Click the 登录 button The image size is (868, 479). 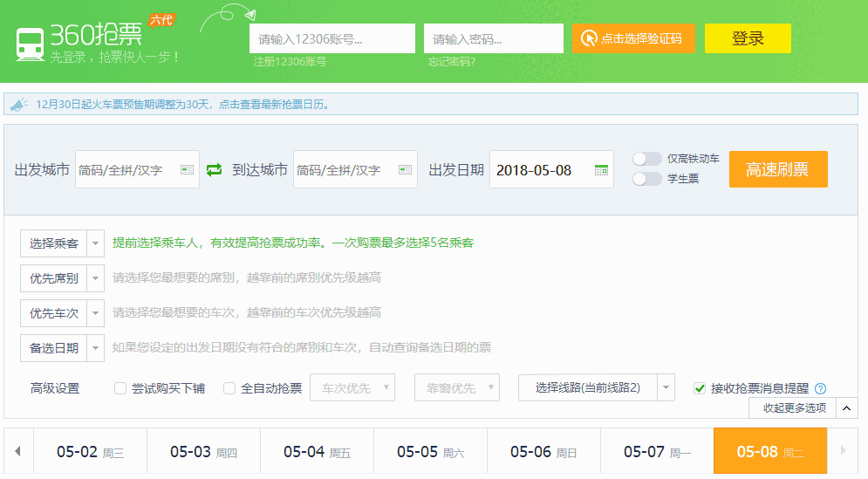coord(748,38)
